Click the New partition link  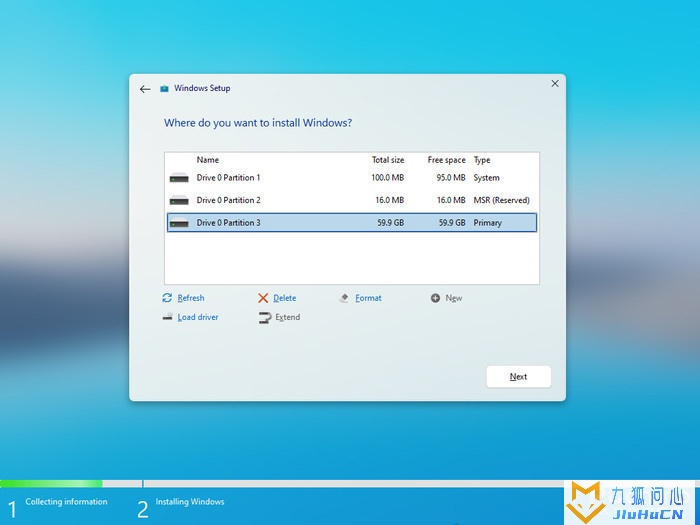pos(454,298)
